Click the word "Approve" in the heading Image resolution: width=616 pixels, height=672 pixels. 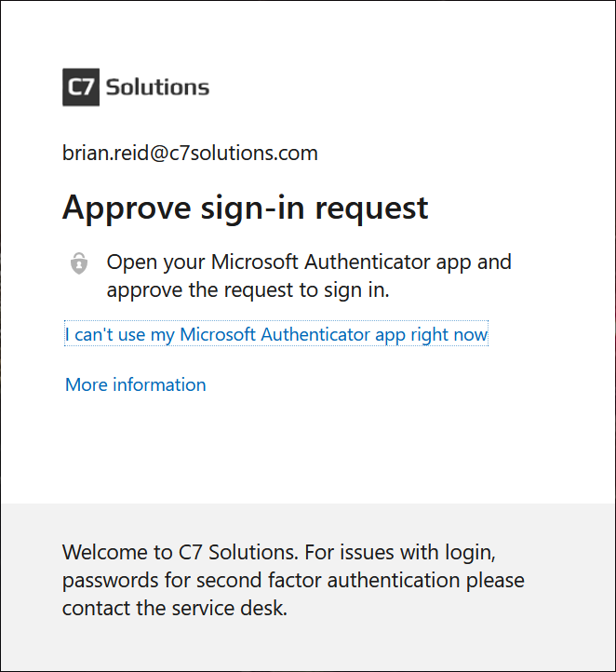click(127, 208)
